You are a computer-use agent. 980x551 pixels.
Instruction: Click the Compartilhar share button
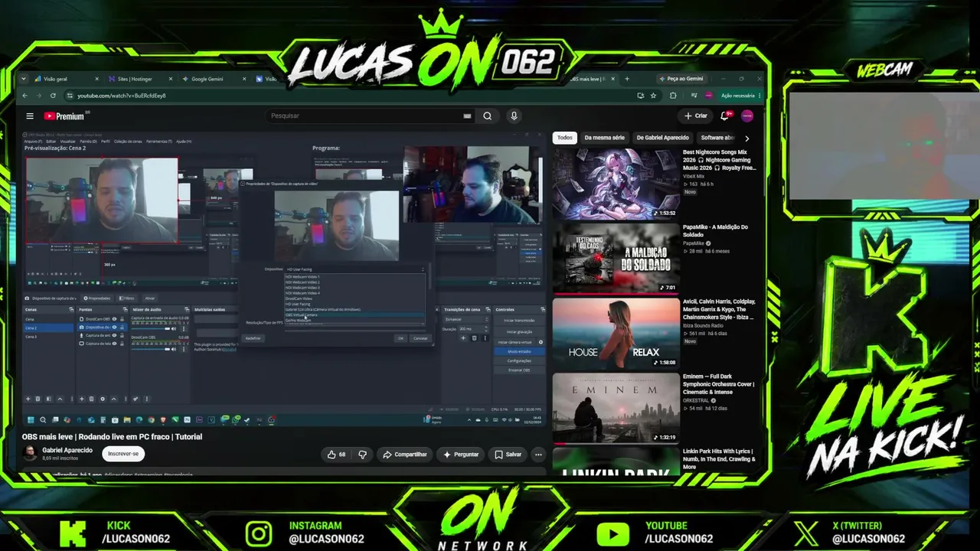click(x=405, y=455)
